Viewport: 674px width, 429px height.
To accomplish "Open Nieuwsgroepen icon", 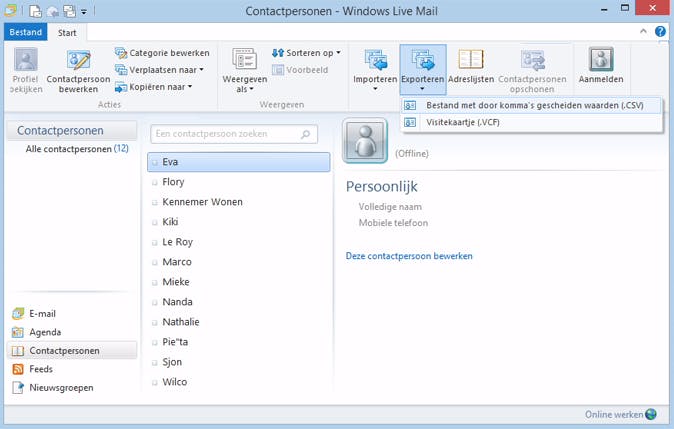I will click(18, 388).
